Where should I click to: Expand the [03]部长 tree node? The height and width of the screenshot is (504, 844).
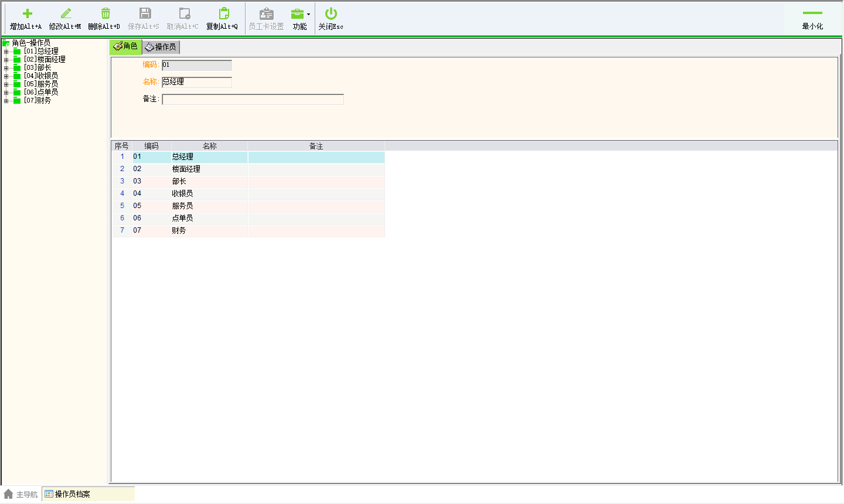tap(6, 68)
